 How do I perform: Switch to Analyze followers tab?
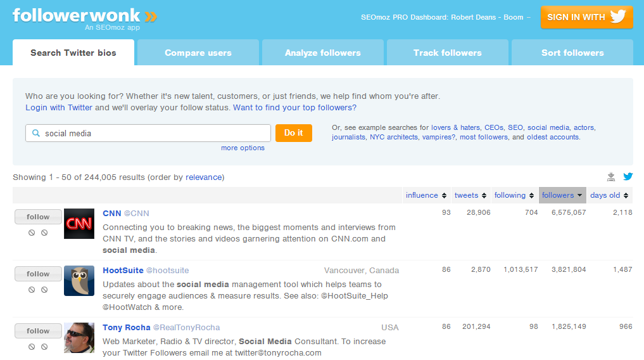point(323,53)
